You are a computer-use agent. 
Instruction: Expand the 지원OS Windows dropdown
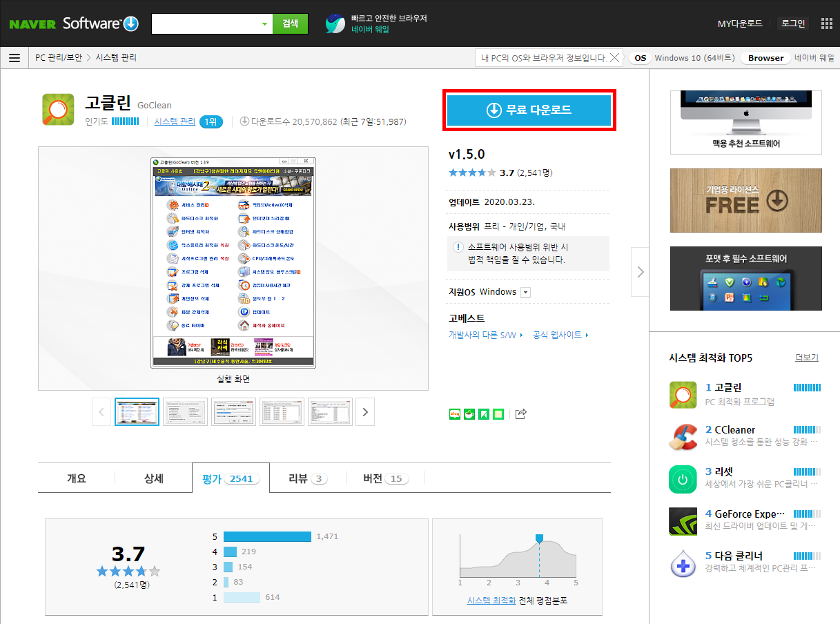(x=525, y=292)
